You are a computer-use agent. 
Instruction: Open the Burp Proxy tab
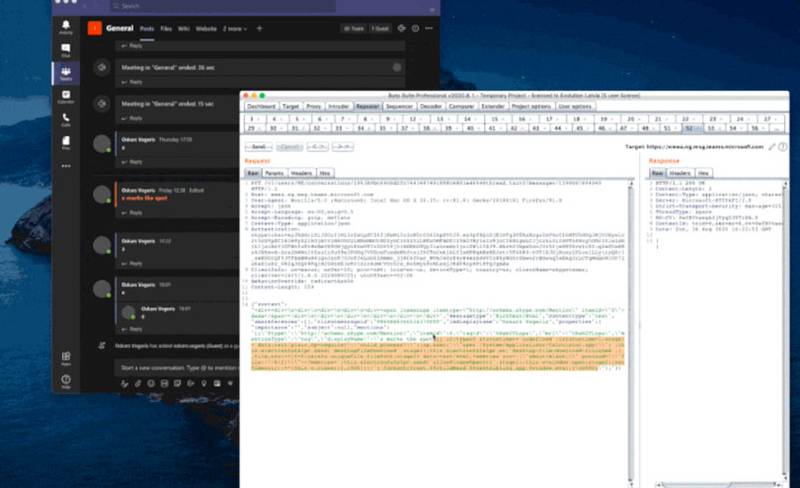click(x=313, y=106)
